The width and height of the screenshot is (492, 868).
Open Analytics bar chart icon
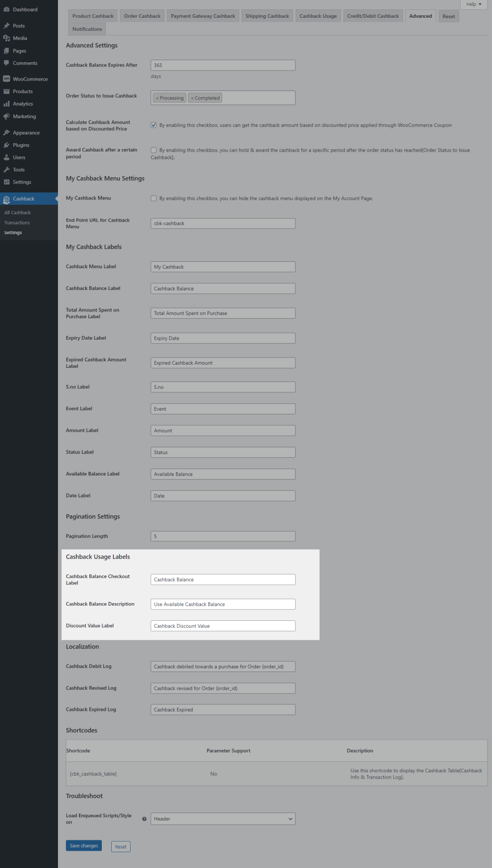pos(6,104)
